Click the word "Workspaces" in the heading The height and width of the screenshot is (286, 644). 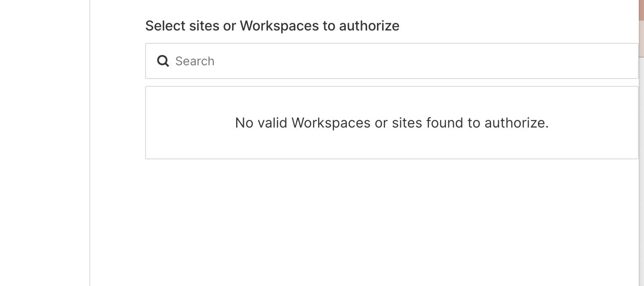tap(279, 26)
